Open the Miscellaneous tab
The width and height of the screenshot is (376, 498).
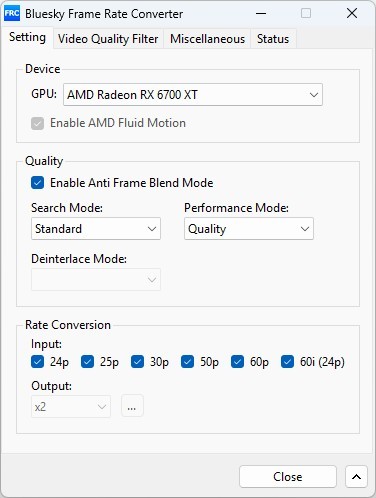(207, 39)
